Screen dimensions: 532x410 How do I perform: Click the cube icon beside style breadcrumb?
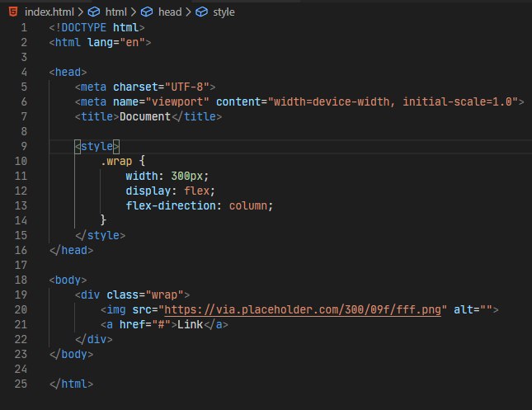tap(201, 12)
